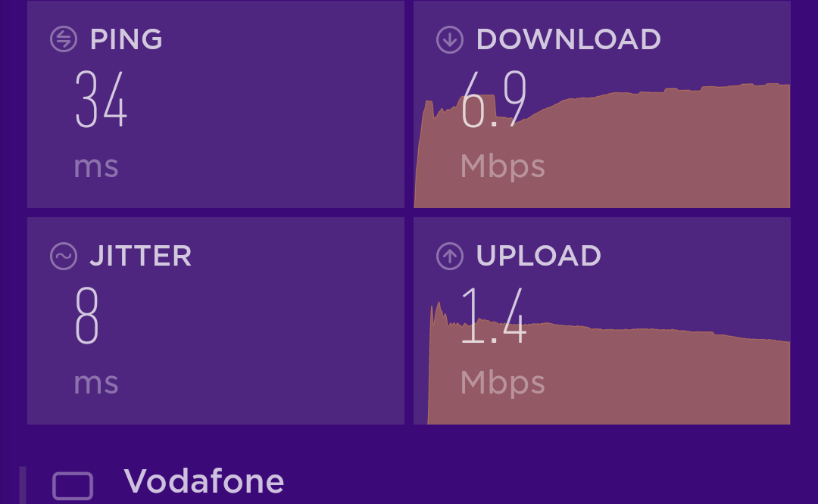Open the Vodafone provider link

coord(204,481)
